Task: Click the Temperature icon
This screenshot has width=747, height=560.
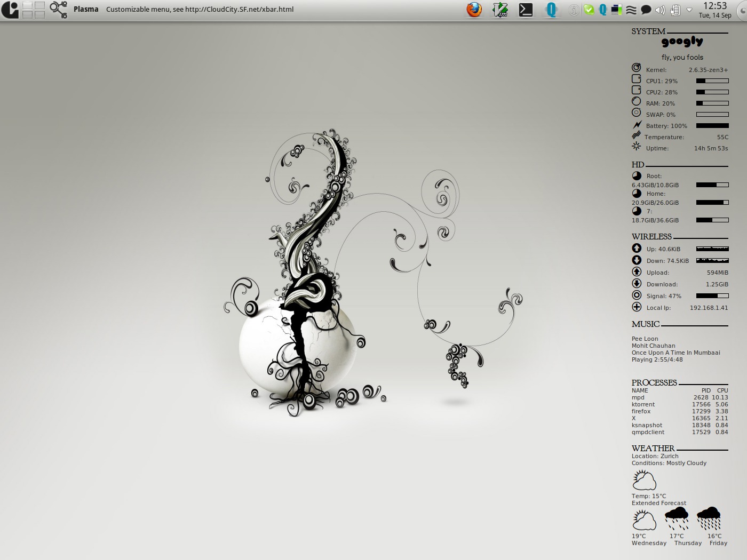Action: [636, 135]
